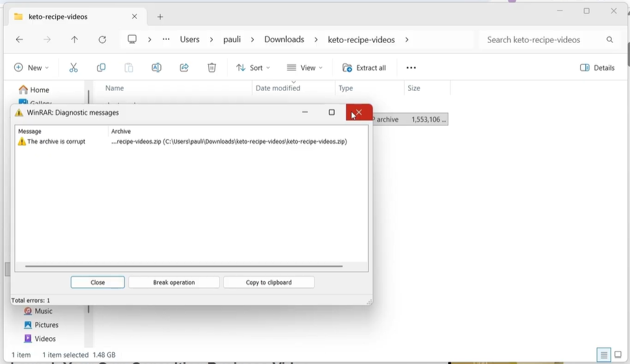Click pauli in the address bar
This screenshot has height=364, width=630.
pos(232,40)
